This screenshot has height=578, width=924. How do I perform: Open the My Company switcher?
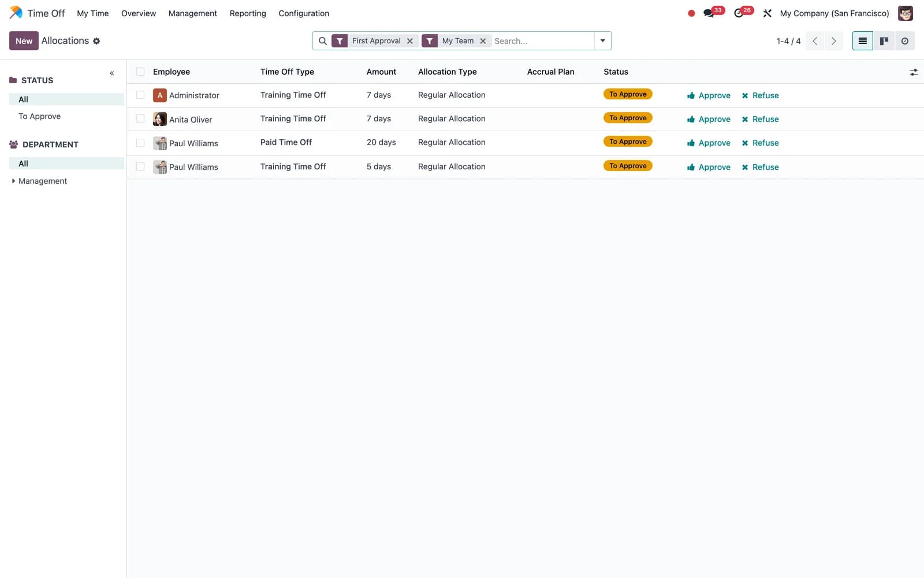(834, 13)
